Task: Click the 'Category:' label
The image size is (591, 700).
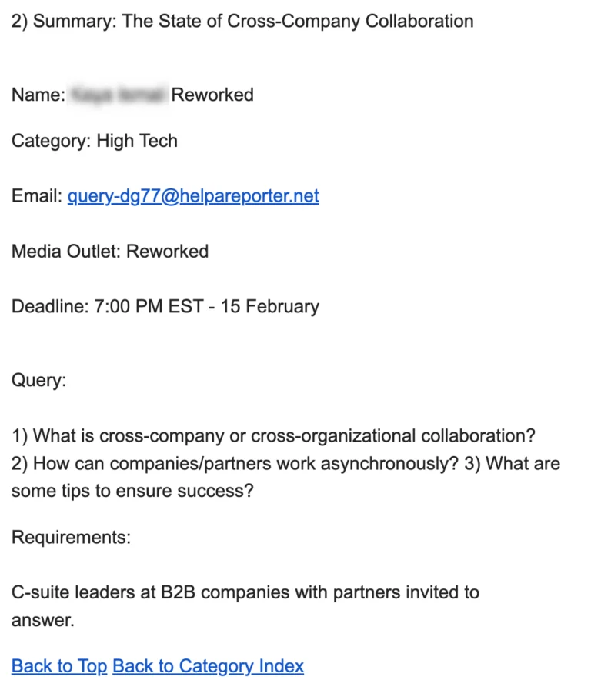Action: [x=51, y=141]
